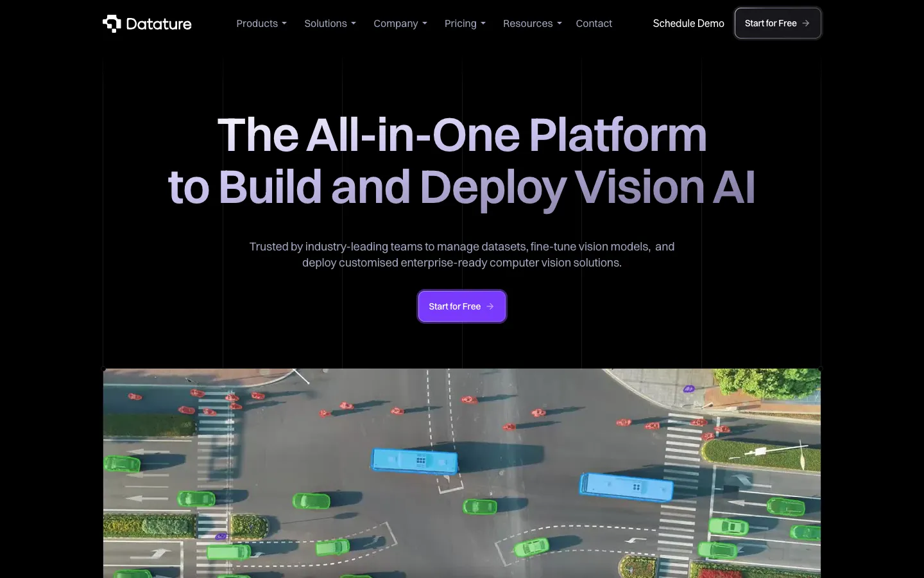Expand the Pricing dropdown caret
The image size is (924, 578).
coord(483,24)
